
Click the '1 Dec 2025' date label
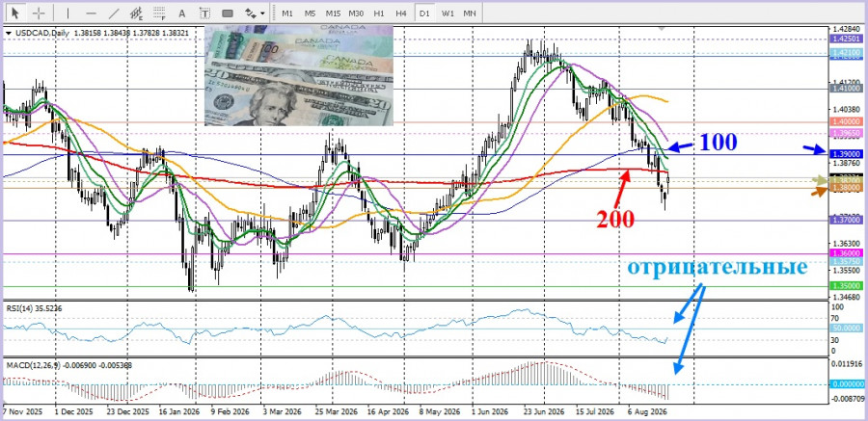pos(74,412)
